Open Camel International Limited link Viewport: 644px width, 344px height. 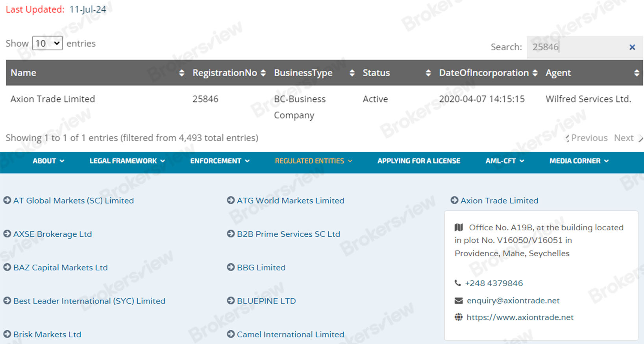click(291, 334)
